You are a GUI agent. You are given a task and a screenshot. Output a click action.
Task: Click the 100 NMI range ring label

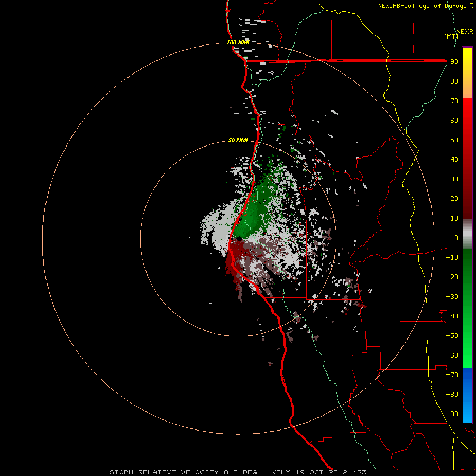click(238, 42)
